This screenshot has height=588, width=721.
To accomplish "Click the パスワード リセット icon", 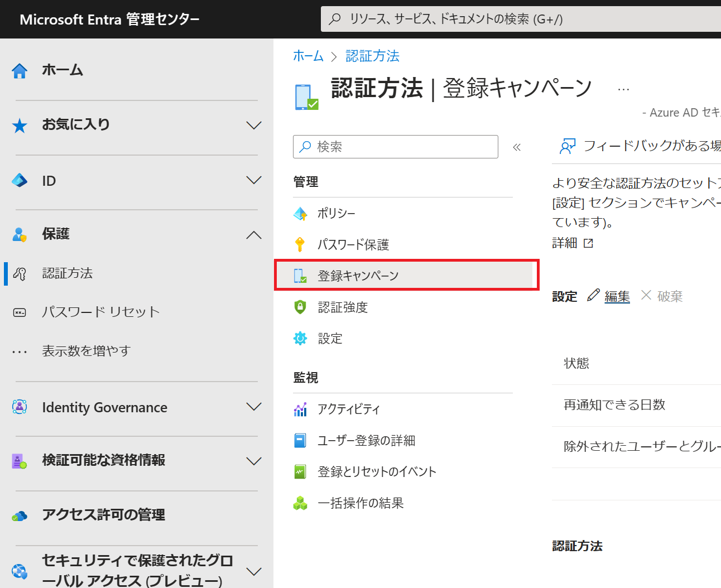I will click(20, 312).
